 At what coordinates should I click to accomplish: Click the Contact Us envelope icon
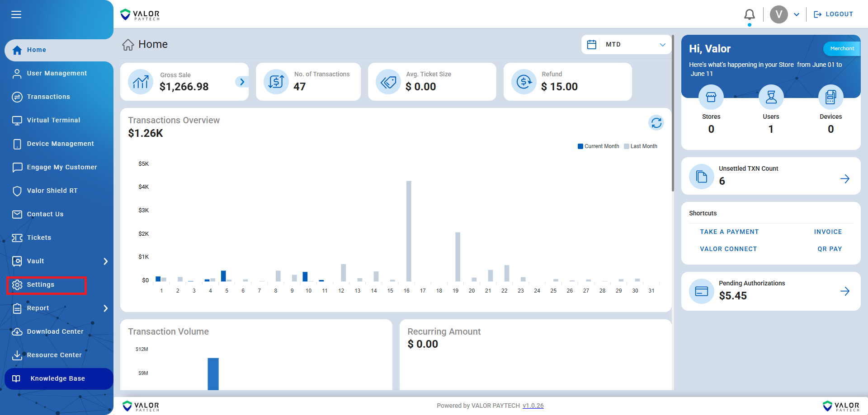(17, 214)
